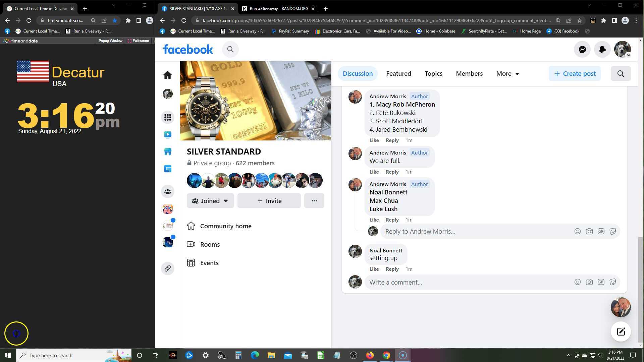This screenshot has height=362, width=644.
Task: Expand the Joined dropdown
Action: point(210,201)
